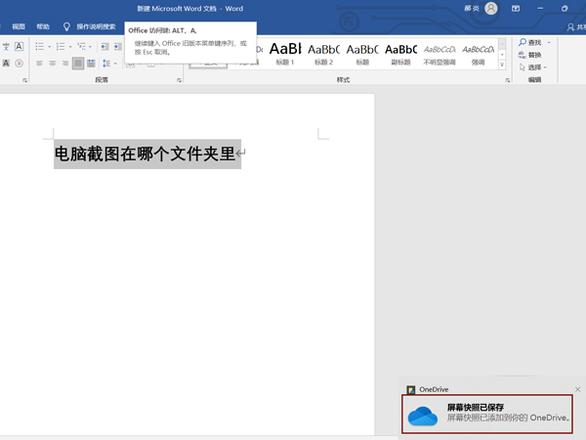The width and height of the screenshot is (586, 440).
Task: Apply the 标题 2 style
Action: coord(324,54)
